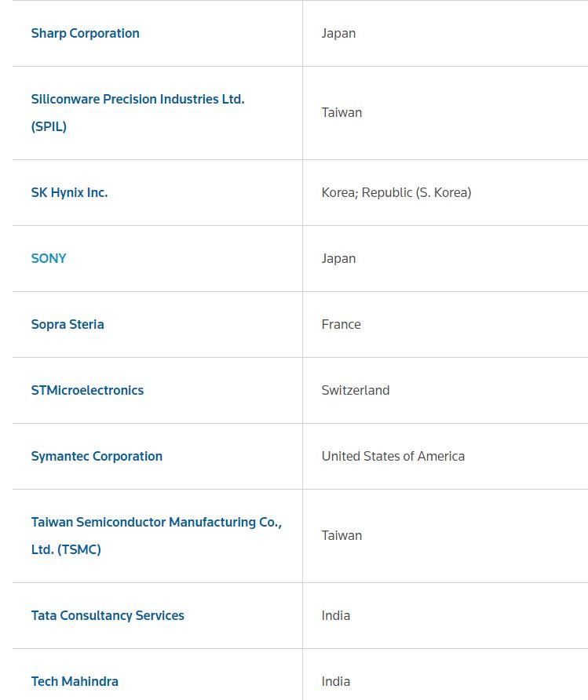Open the Symantec Corporation link
This screenshot has height=700, width=588.
coord(97,456)
